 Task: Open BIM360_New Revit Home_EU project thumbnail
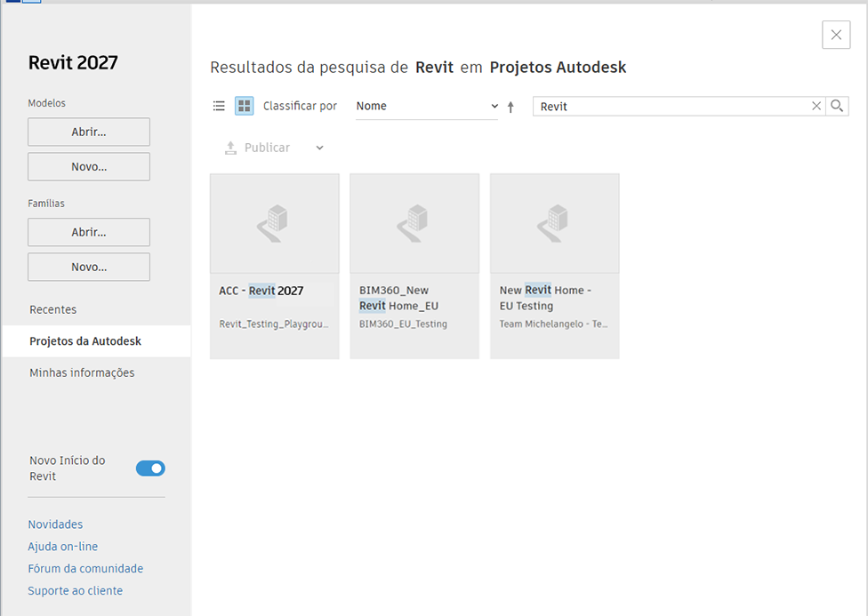click(414, 224)
